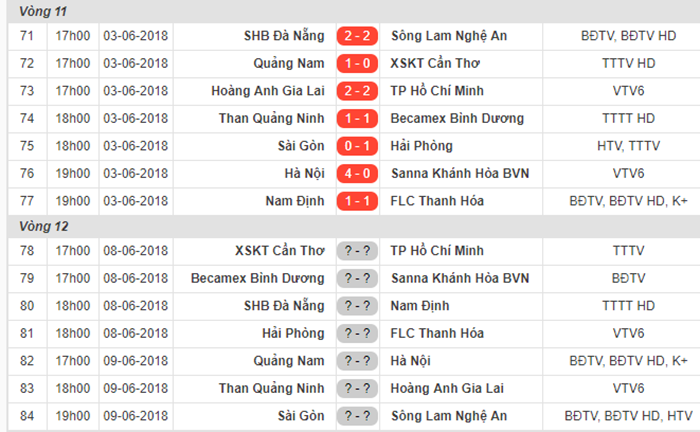The image size is (700, 432).
Task: Open Hoàng Anh Gia Lai home team in match 73
Action: (x=267, y=91)
